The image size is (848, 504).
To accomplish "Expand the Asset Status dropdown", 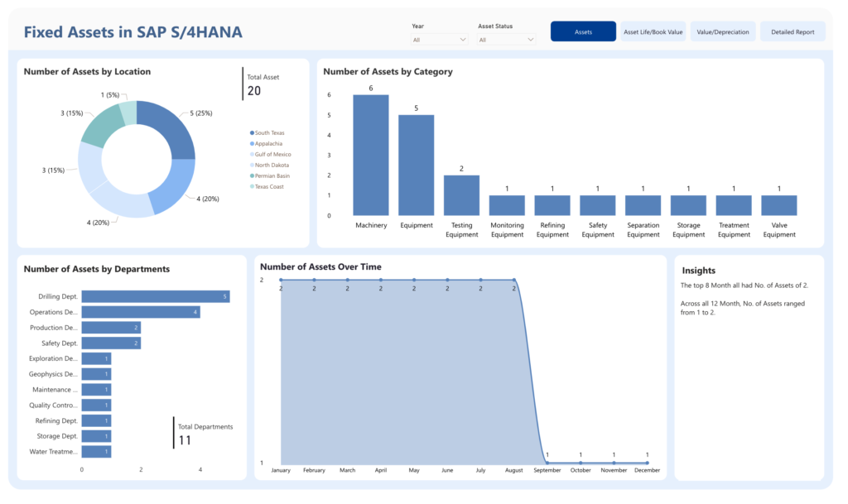I will tap(506, 40).
